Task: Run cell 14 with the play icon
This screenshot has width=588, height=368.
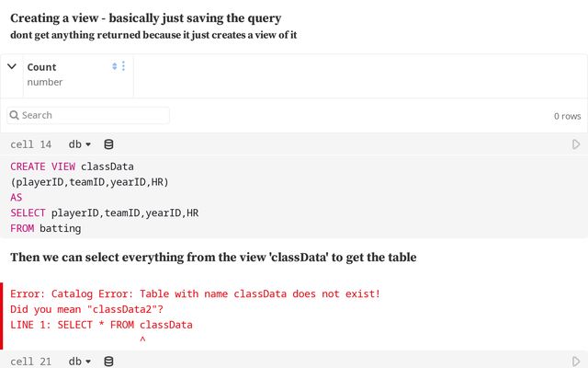Action: 576,144
